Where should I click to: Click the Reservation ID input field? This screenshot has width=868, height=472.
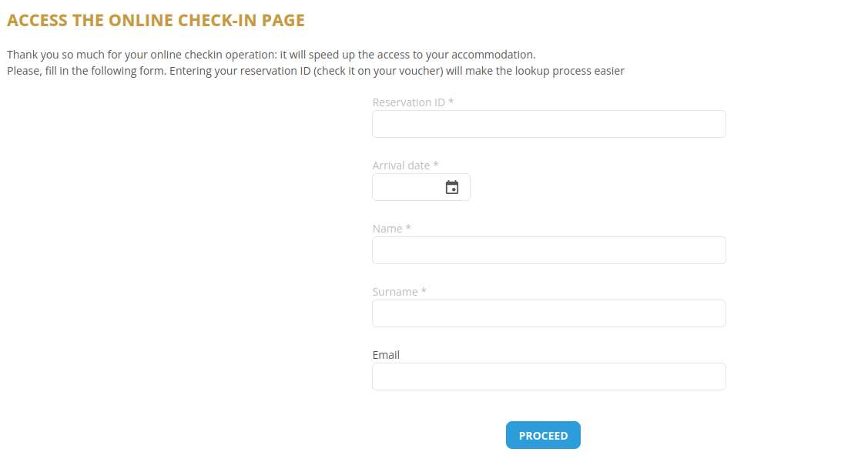548,124
